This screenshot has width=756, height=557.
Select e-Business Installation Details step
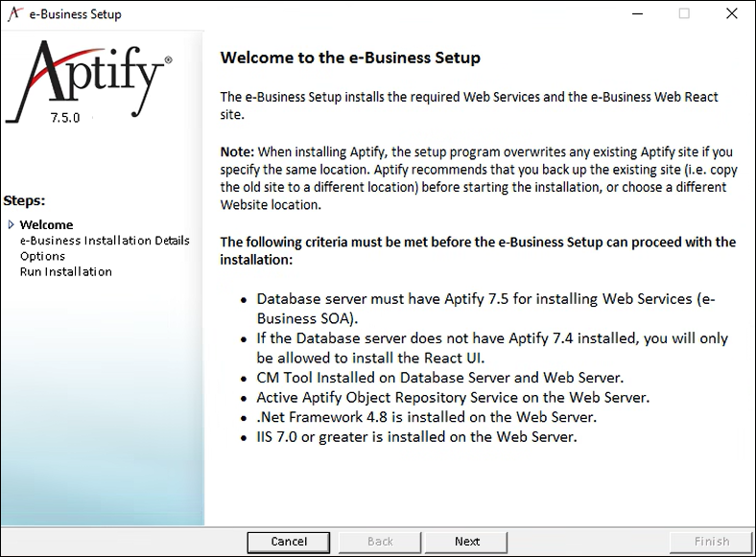[105, 241]
